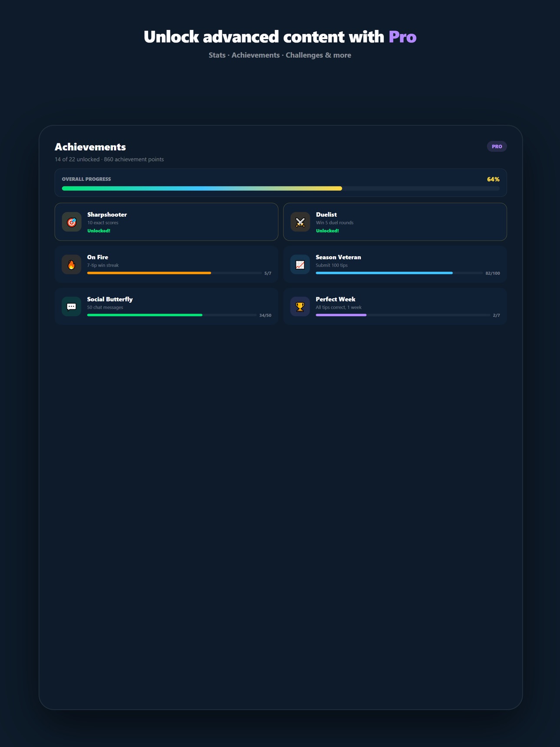
Task: Click the 'Season Veteran' title text
Action: (338, 257)
